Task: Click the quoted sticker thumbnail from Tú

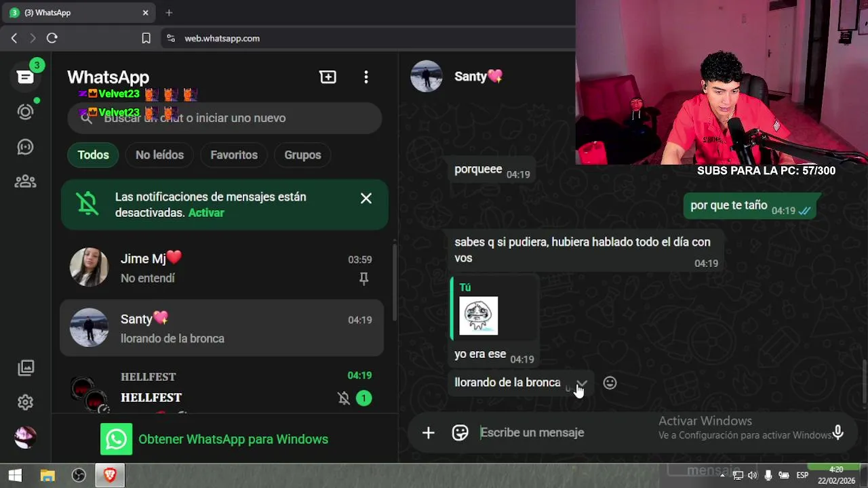Action: [x=479, y=316]
